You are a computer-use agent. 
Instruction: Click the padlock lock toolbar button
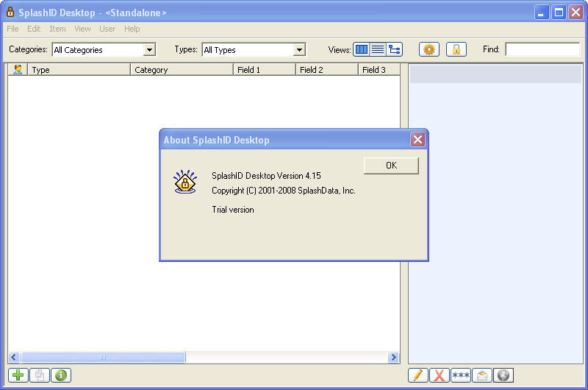[x=456, y=49]
